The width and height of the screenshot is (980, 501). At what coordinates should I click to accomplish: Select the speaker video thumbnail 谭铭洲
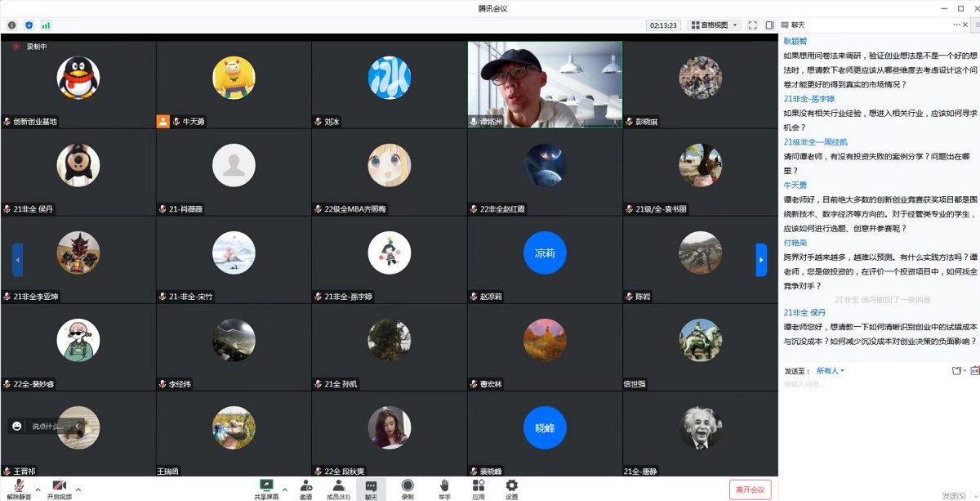(x=545, y=84)
